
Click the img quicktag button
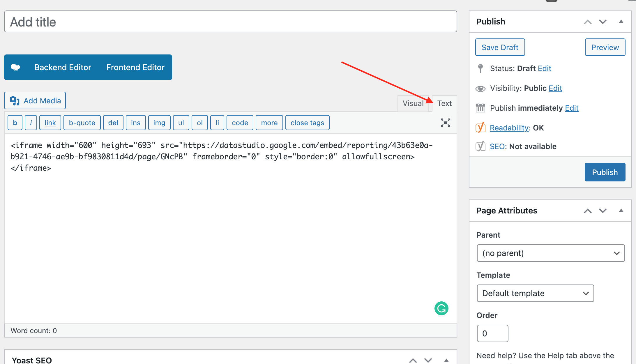(159, 123)
